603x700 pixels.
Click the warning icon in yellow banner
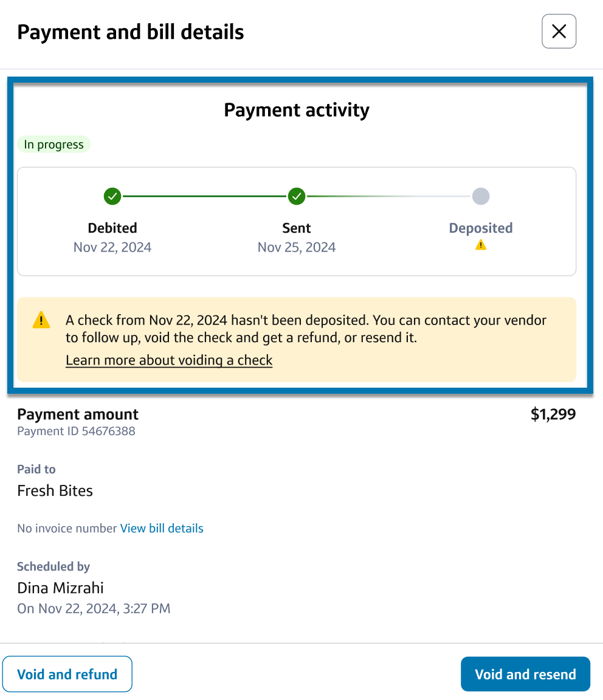41,320
